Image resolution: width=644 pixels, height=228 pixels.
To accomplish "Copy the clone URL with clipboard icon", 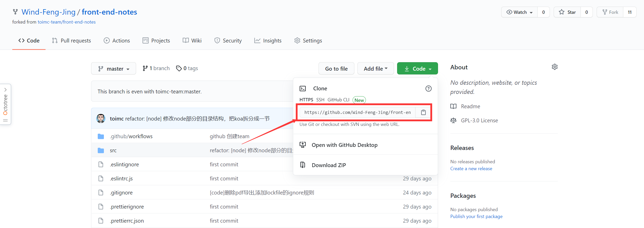I will [x=423, y=112].
